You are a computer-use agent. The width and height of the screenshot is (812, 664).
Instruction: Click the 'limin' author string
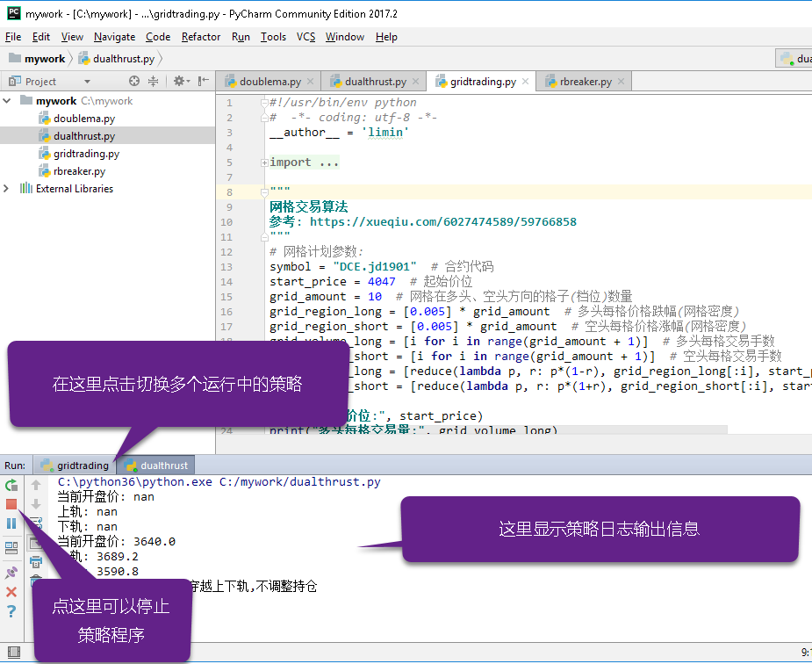click(x=385, y=133)
